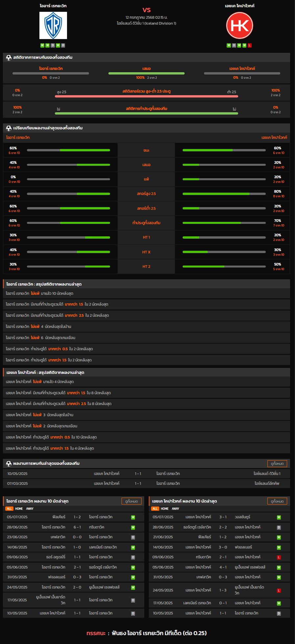Click the HT X comparison row label
The width and height of the screenshot is (295, 644).
(x=147, y=252)
